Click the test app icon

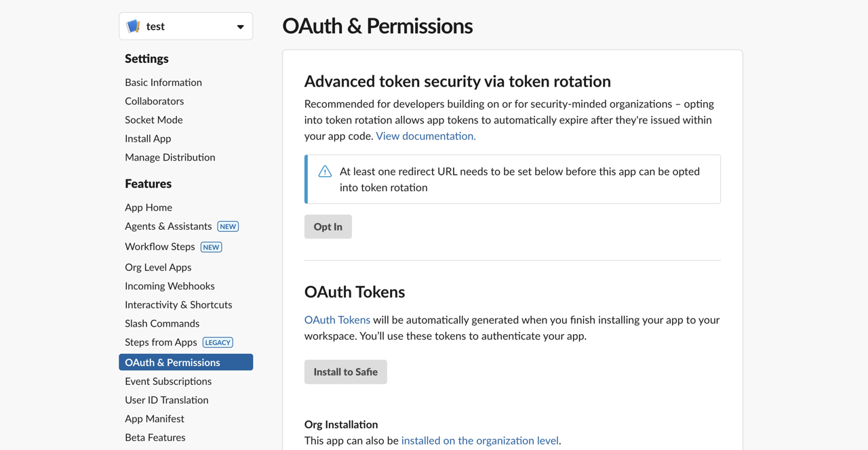[134, 26]
